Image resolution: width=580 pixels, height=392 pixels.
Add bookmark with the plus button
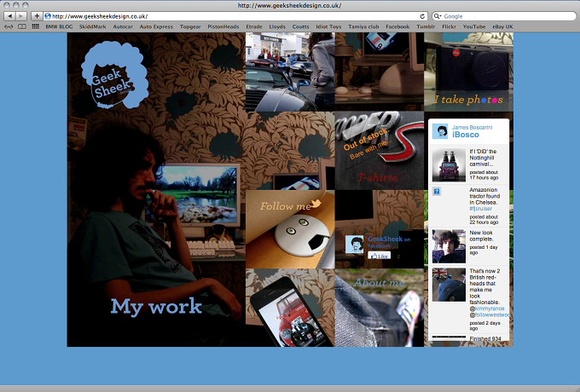tap(37, 16)
